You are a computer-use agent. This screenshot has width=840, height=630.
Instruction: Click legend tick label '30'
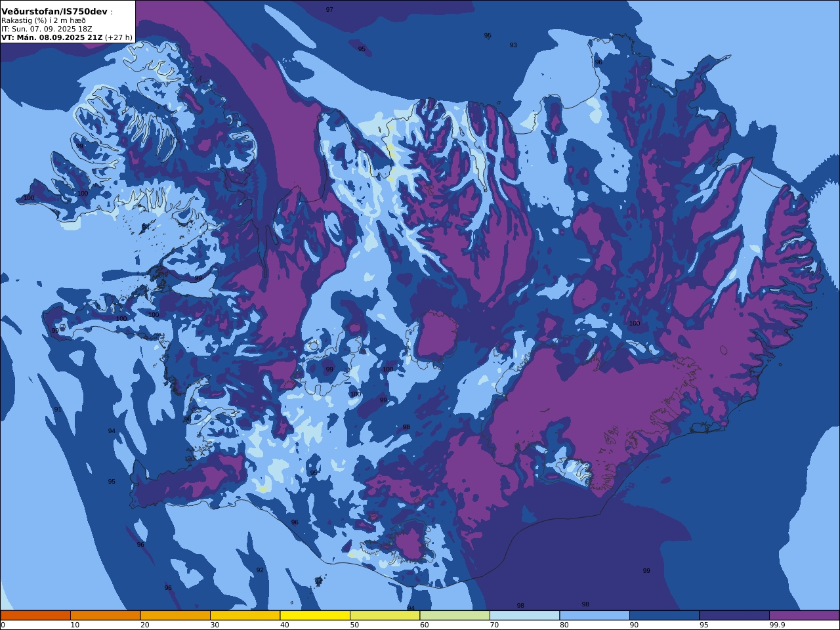[215, 625]
